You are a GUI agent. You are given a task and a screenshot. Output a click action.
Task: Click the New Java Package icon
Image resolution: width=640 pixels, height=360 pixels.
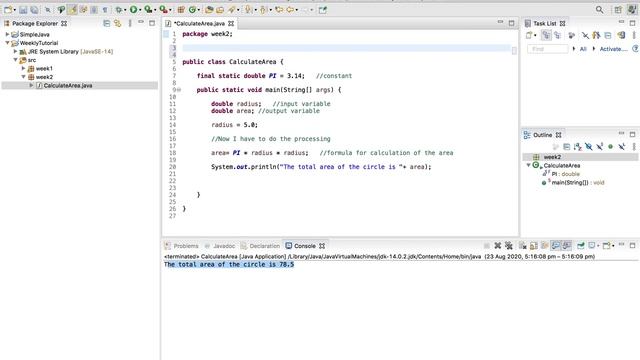coord(181,10)
